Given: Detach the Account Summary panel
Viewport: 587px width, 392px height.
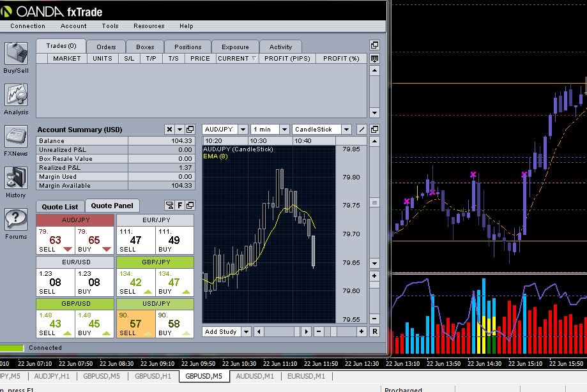Looking at the screenshot, I should click(190, 130).
